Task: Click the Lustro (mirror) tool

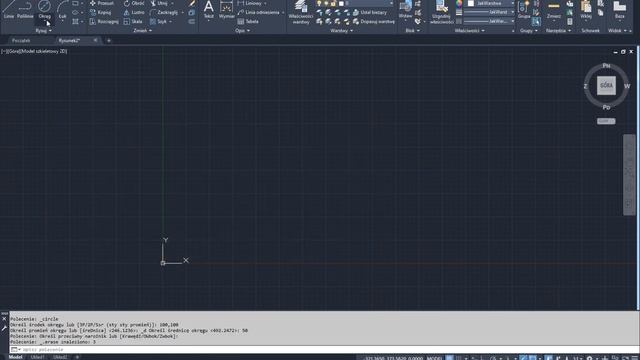Action: click(x=134, y=12)
